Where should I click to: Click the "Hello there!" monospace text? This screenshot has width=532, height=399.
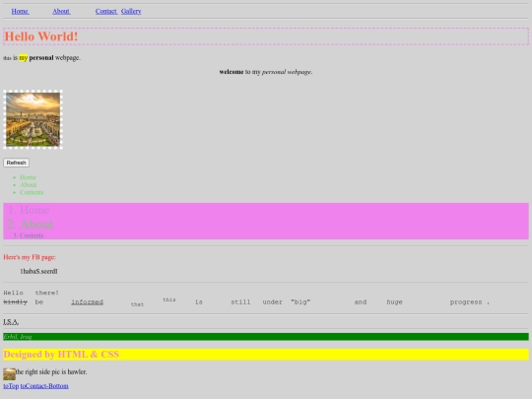(x=32, y=293)
